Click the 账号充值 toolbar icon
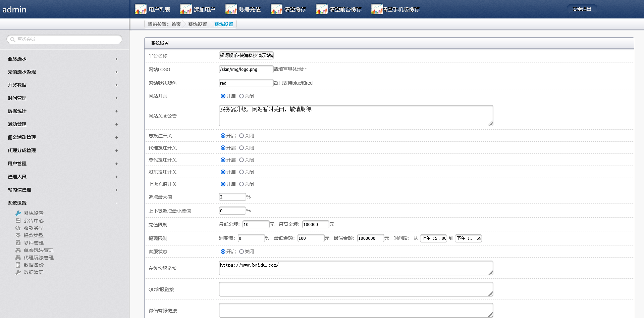This screenshot has width=644, height=318. point(231,9)
